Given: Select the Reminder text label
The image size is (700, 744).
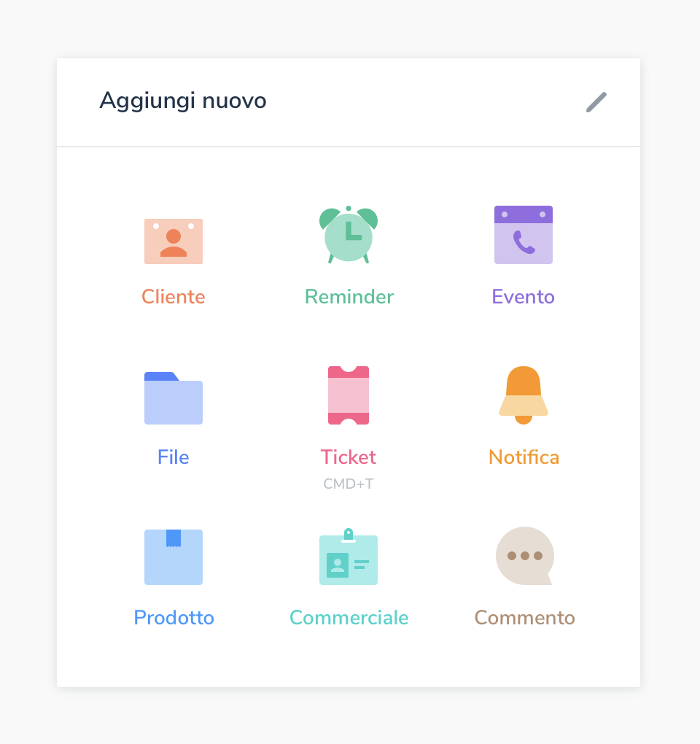Looking at the screenshot, I should pyautogui.click(x=349, y=297).
